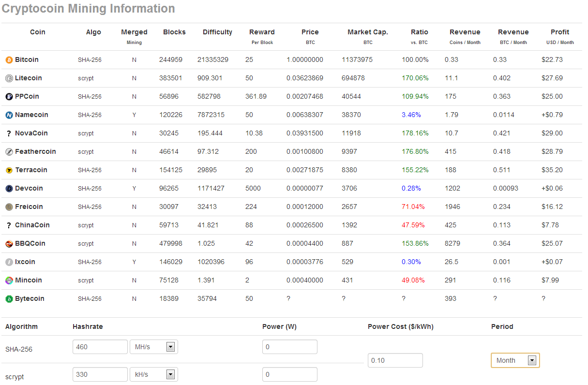Click the Blocks column header

click(174, 32)
